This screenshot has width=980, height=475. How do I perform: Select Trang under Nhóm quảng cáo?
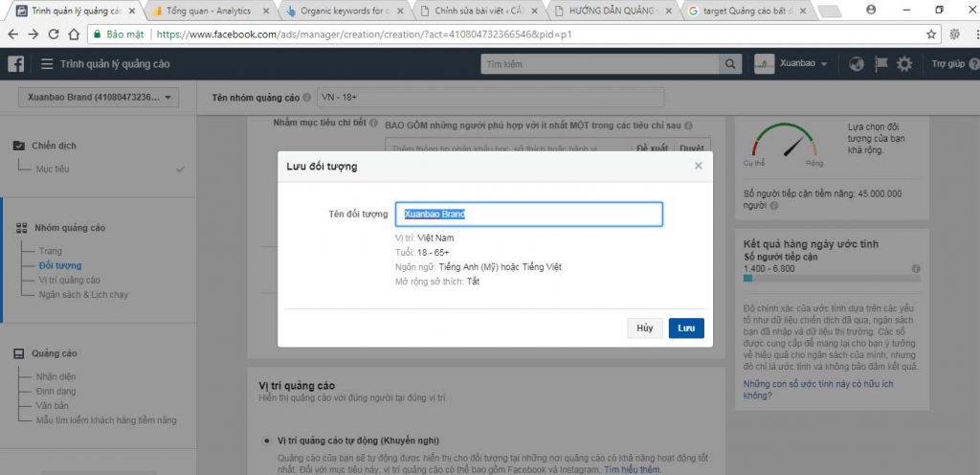(x=51, y=251)
